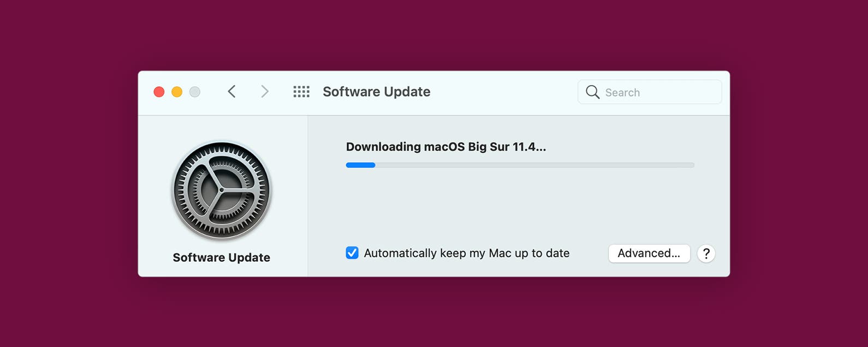Click the "Downloading macOS Big Sur 11.4..." status text
The height and width of the screenshot is (347, 868).
pos(446,147)
